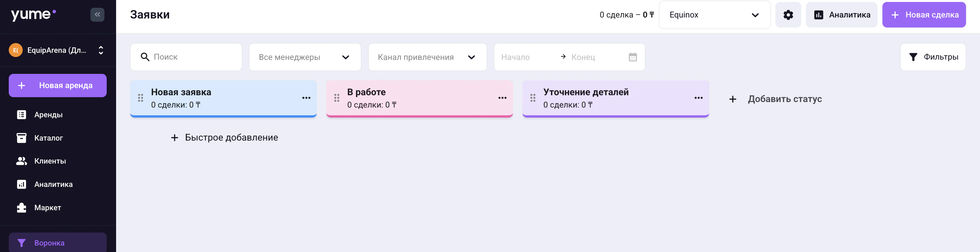This screenshot has width=980, height=252.
Task: Open the Каталог section
Action: point(48,138)
